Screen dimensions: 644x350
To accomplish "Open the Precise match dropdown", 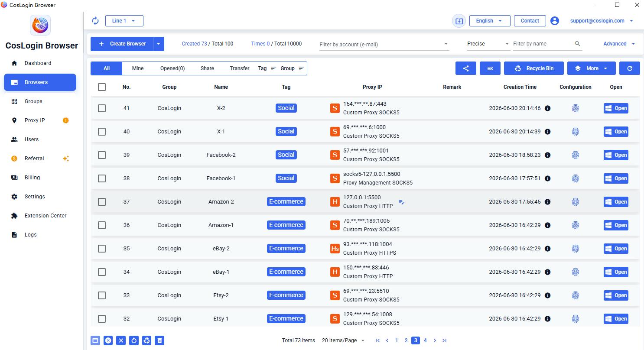I will [488, 44].
